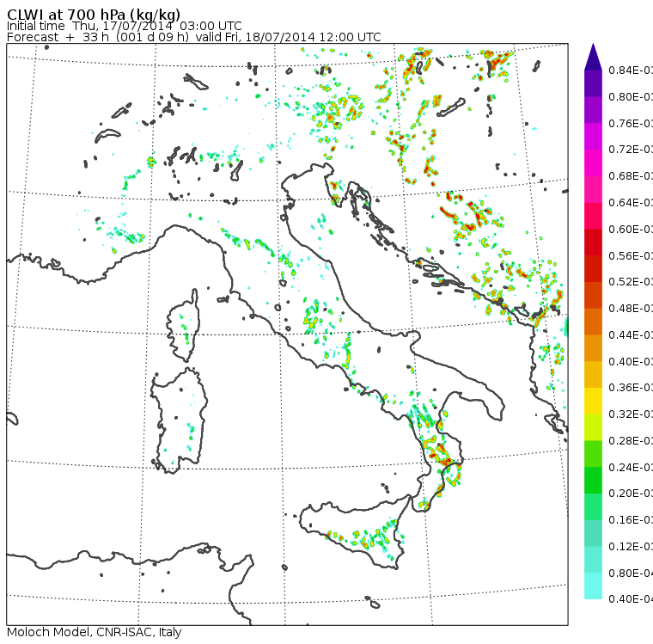The height and width of the screenshot is (644, 653).
Task: Click the 0.12E-03 legend label
Action: coord(631,547)
